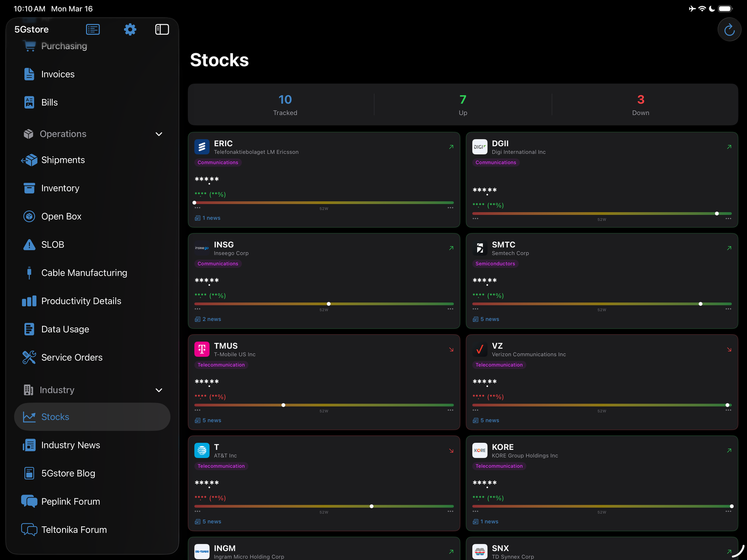
Task: Click the red down arrow on VZ card
Action: point(729,349)
